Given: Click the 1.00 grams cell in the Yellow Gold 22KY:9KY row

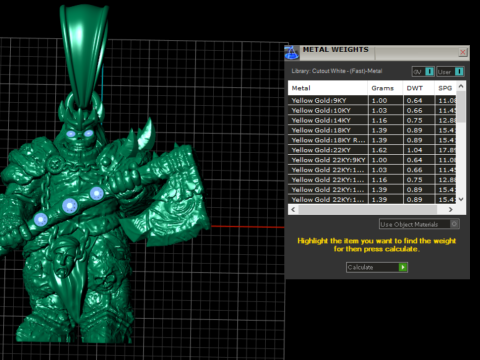Looking at the screenshot, I should click(385, 160).
